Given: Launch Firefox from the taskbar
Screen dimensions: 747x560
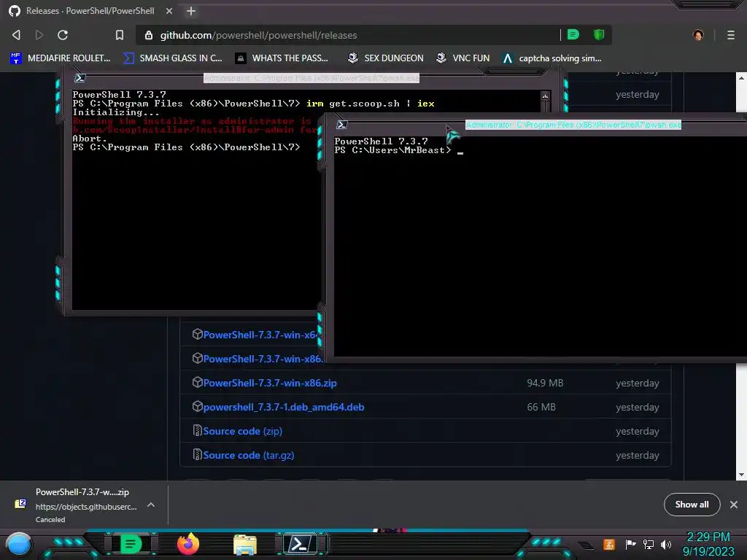Looking at the screenshot, I should click(x=188, y=544).
